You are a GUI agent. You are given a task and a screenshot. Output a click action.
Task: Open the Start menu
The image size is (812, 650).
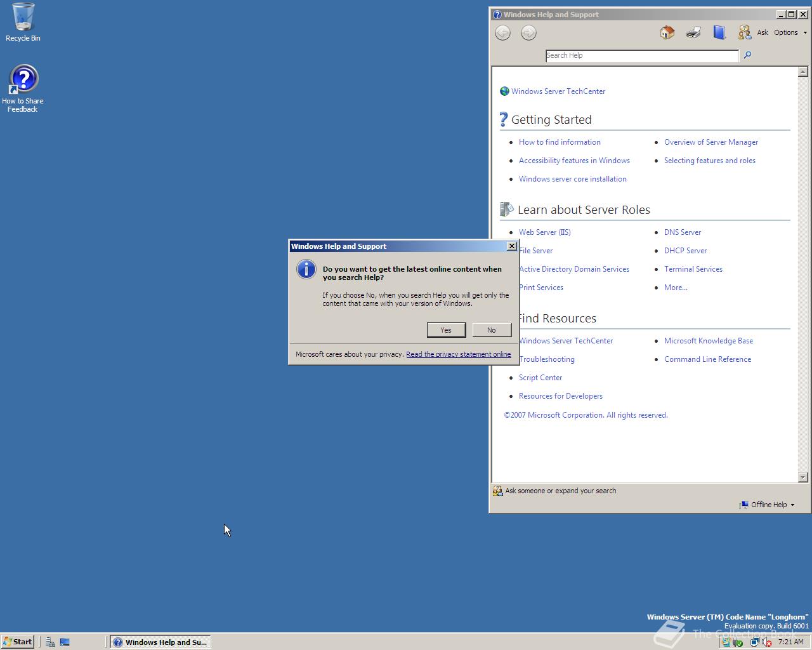tap(17, 642)
